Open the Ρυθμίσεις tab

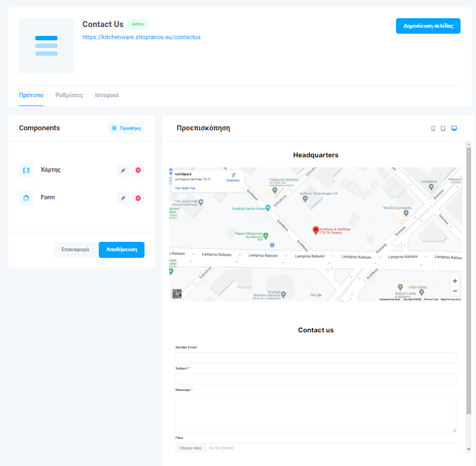[69, 95]
